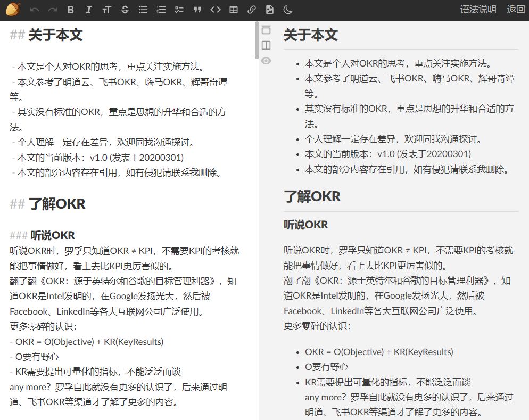Switch to editor-only layout view
The width and height of the screenshot is (529, 420).
[266, 30]
